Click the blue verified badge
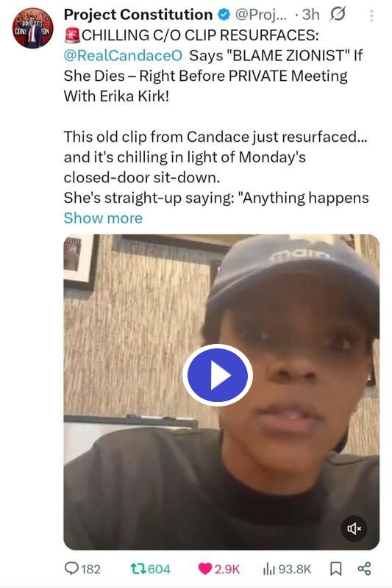This screenshot has height=588, width=392. pyautogui.click(x=224, y=15)
